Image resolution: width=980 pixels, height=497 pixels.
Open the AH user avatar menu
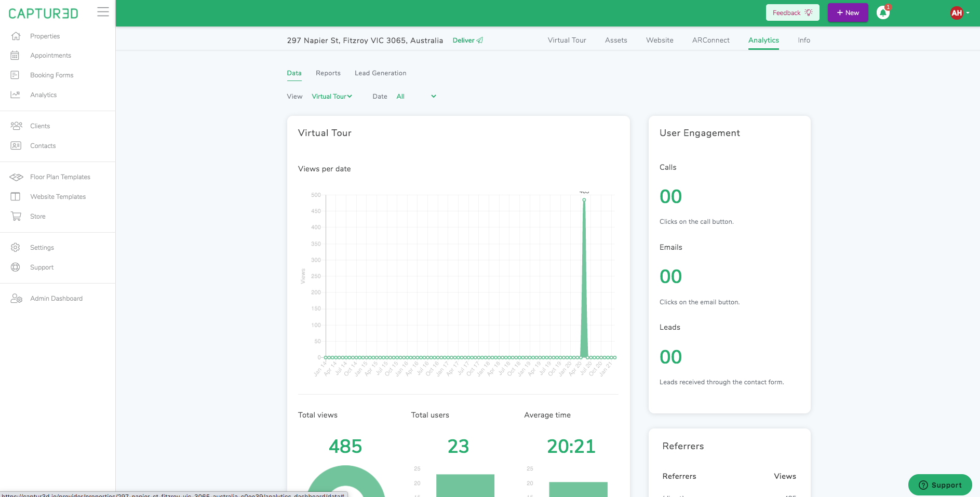[957, 13]
